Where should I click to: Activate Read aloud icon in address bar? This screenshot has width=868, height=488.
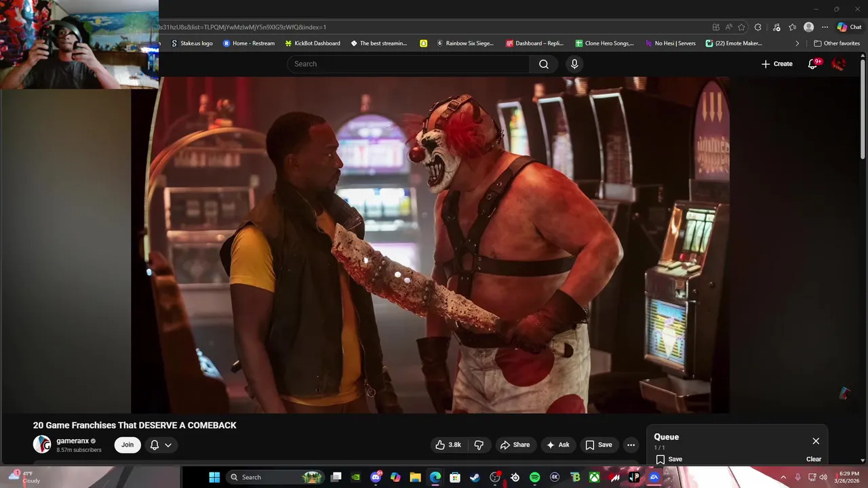[x=729, y=27]
